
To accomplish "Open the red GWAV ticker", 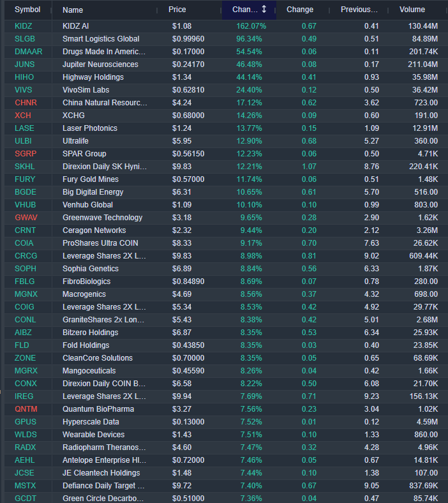I will tap(26, 218).
